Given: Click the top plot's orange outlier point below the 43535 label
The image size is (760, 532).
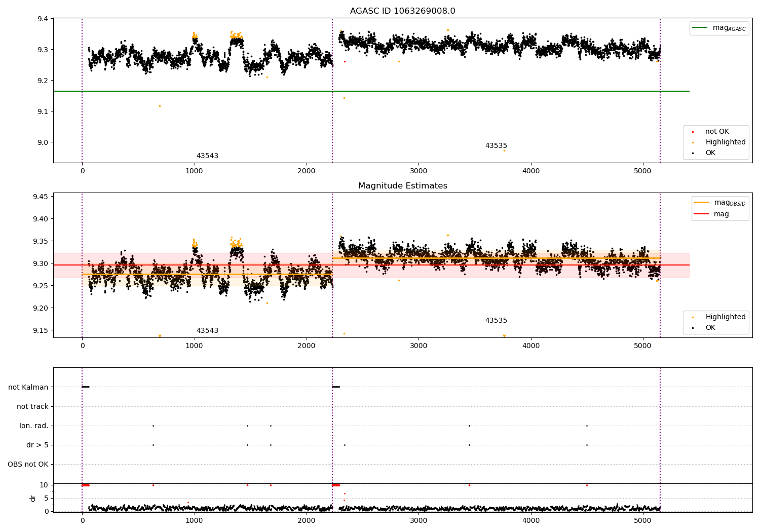Looking at the screenshot, I should pyautogui.click(x=504, y=151).
